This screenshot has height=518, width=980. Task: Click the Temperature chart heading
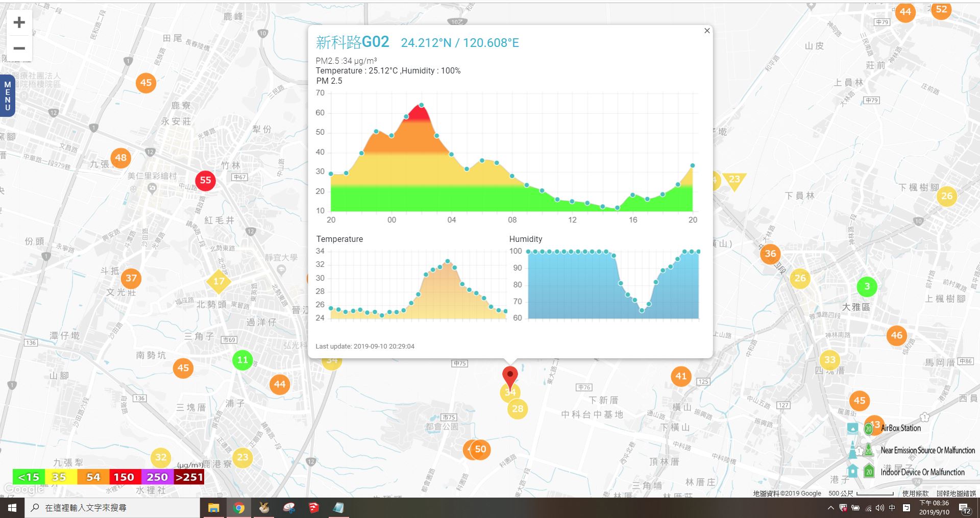339,239
